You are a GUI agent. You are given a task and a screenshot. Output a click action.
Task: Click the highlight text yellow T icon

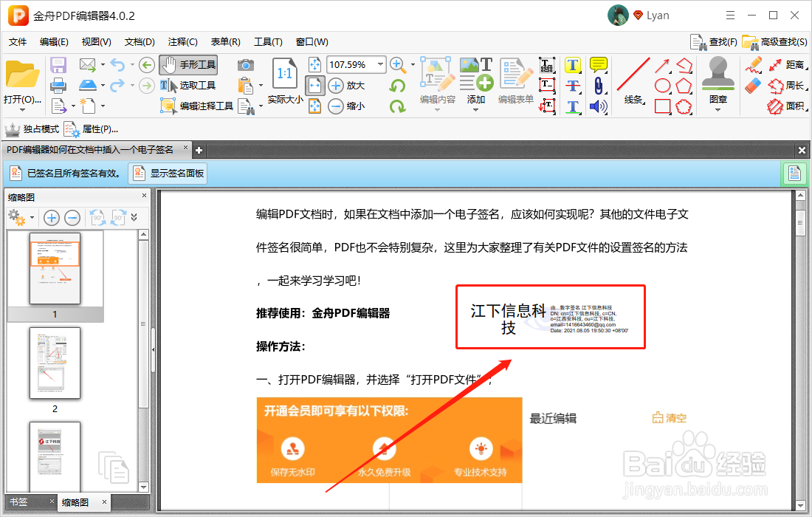(x=572, y=65)
